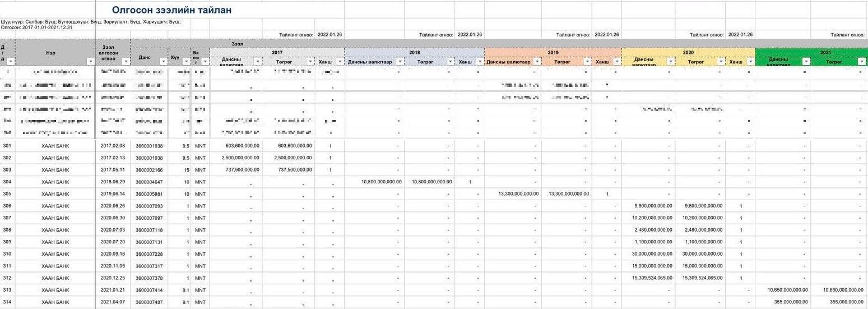This screenshot has height=309, width=868.
Task: Select the green 2021 year header
Action: tap(811, 52)
